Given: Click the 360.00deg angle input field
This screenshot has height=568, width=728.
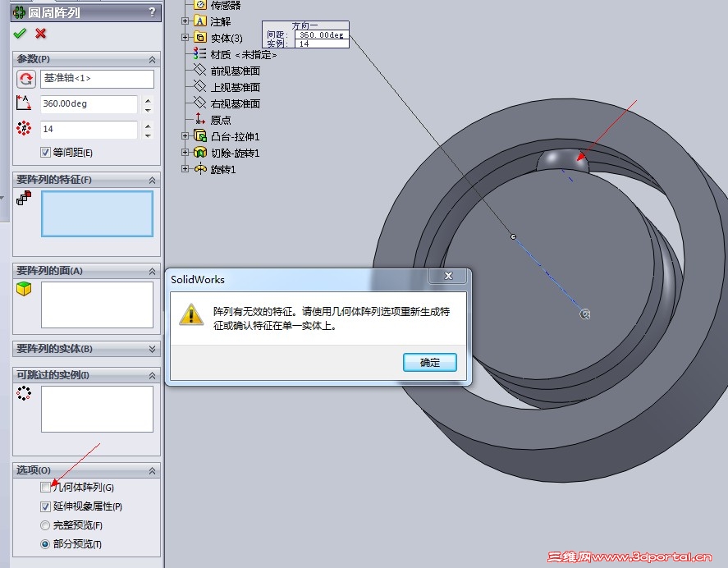Looking at the screenshot, I should pos(89,103).
